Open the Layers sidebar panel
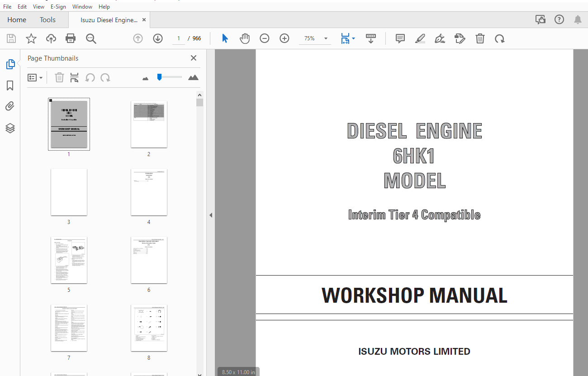Screen dimensions: 588x376 (10, 128)
